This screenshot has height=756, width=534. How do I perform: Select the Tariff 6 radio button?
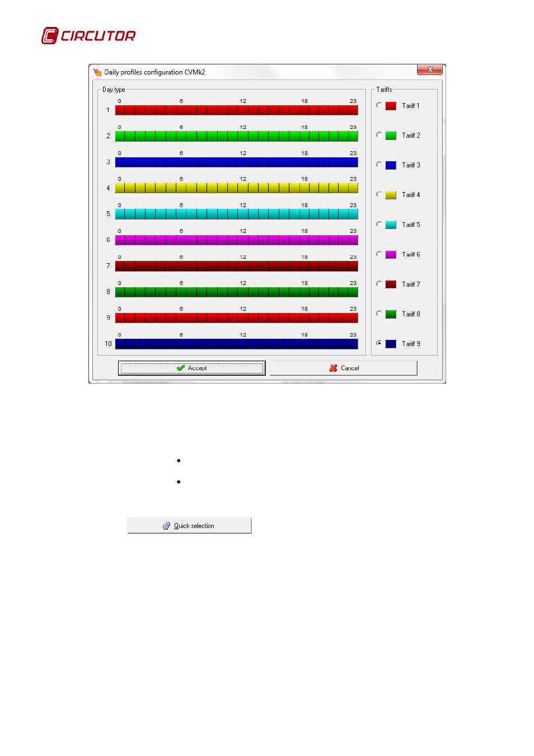pos(379,254)
